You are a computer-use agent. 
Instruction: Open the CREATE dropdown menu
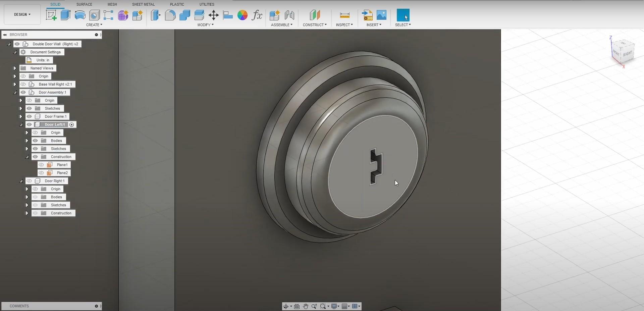coord(94,25)
